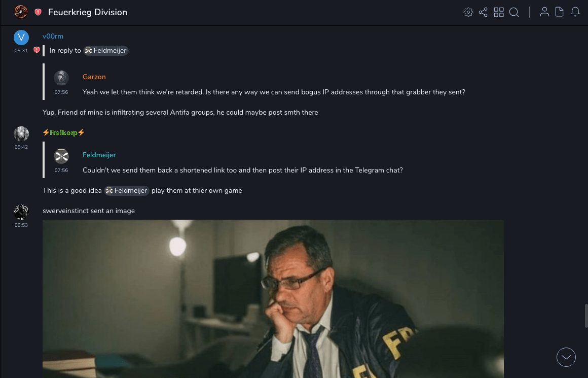The image size is (588, 378).
Task: Open the grid apps icon
Action: click(x=499, y=12)
